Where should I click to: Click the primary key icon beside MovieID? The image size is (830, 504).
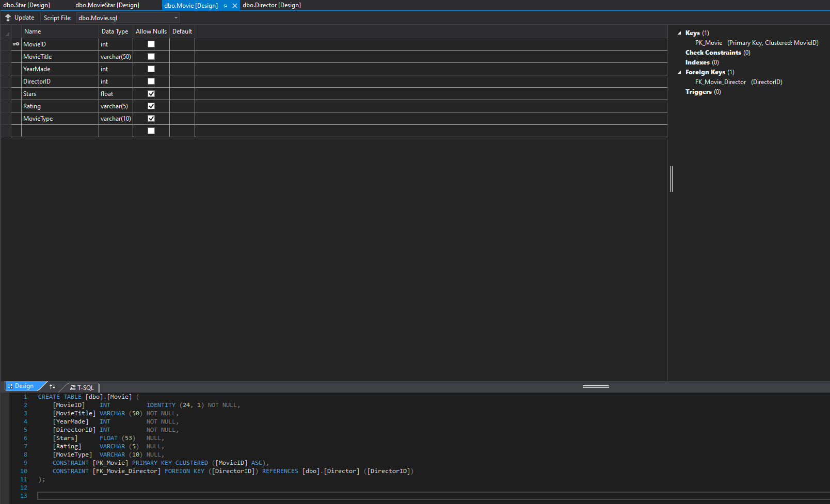(x=15, y=44)
